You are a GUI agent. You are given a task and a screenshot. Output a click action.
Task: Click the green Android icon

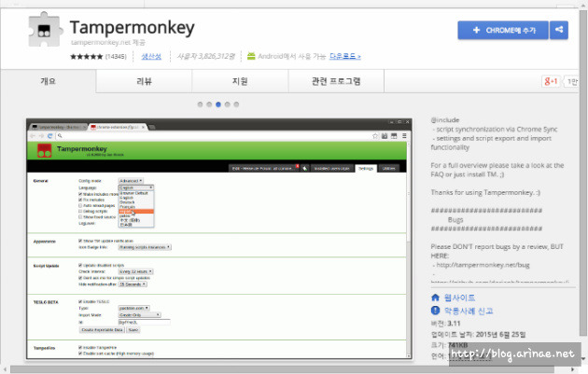pyautogui.click(x=251, y=56)
